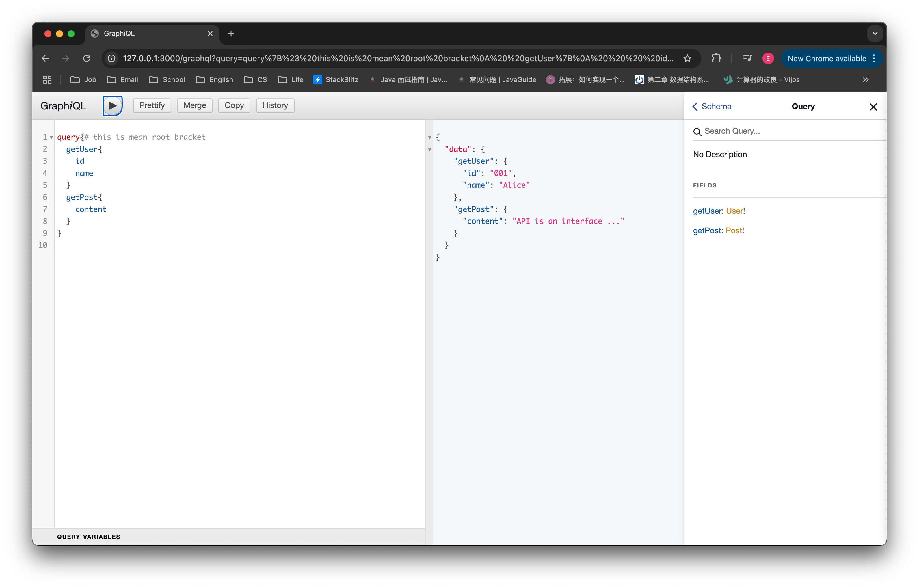919x588 pixels.
Task: Open the apps grid in bookmarks bar
Action: pyautogui.click(x=47, y=79)
